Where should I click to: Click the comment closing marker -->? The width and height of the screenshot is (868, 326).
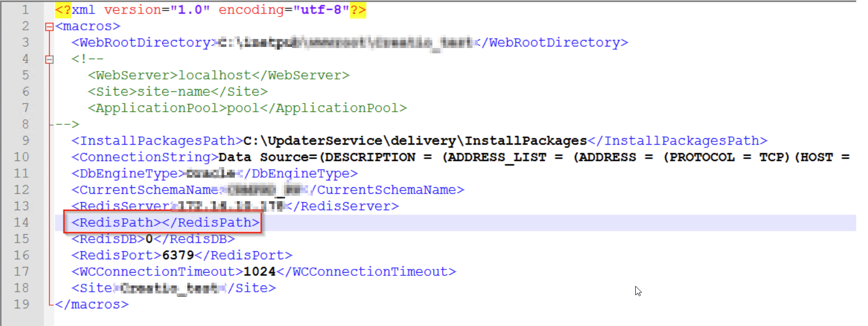click(67, 124)
